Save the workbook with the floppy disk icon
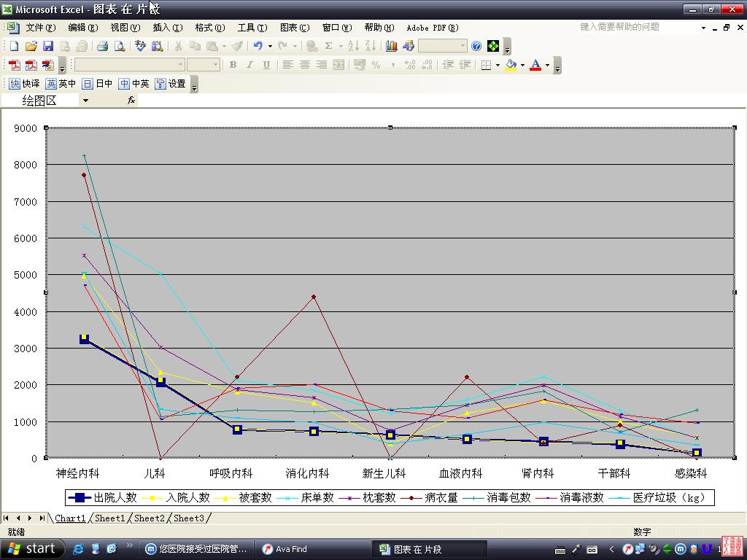The width and height of the screenshot is (747, 560). click(47, 46)
